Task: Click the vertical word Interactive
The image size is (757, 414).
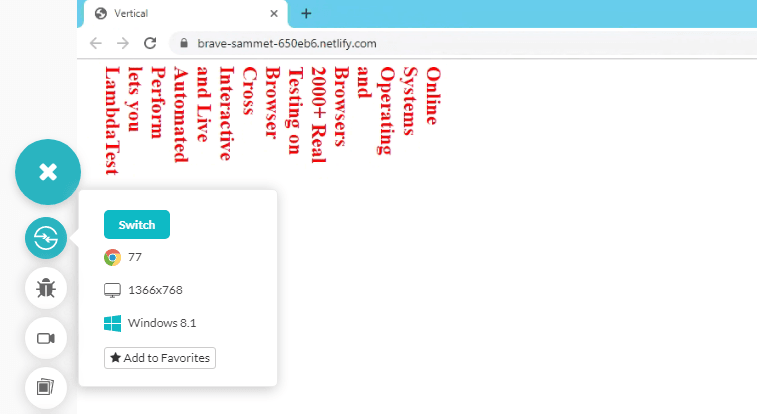Action: (x=226, y=113)
